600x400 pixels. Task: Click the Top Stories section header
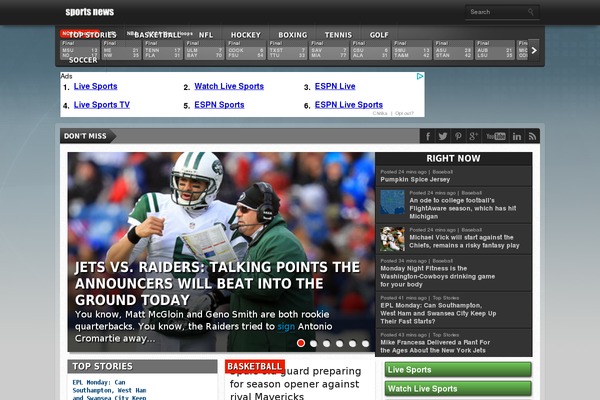point(142,366)
